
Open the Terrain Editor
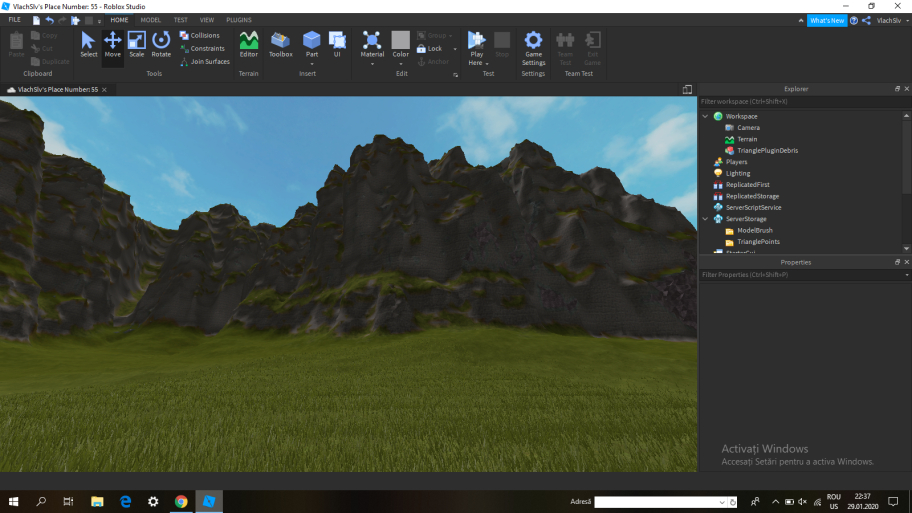pyautogui.click(x=248, y=42)
